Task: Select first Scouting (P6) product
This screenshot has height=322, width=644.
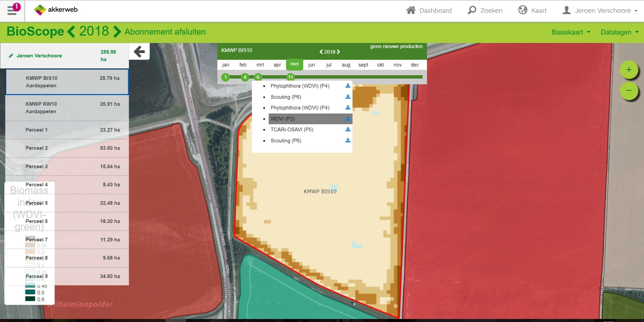Action: pos(286,97)
